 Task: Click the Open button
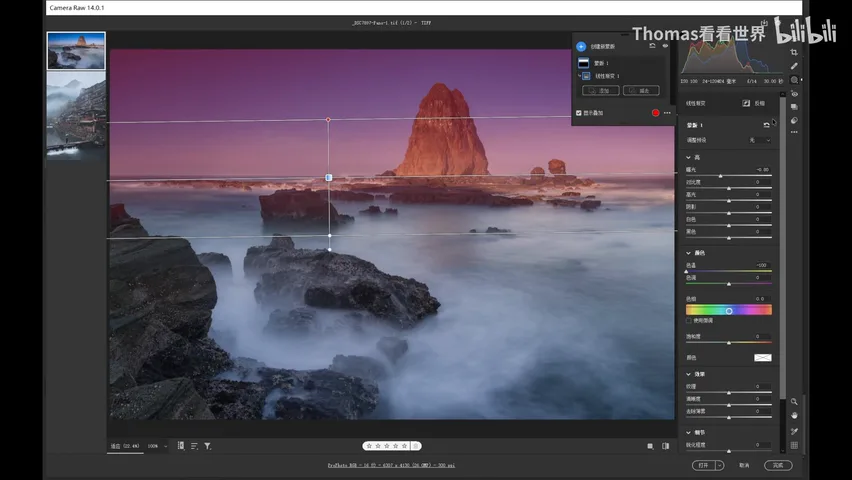click(x=704, y=465)
